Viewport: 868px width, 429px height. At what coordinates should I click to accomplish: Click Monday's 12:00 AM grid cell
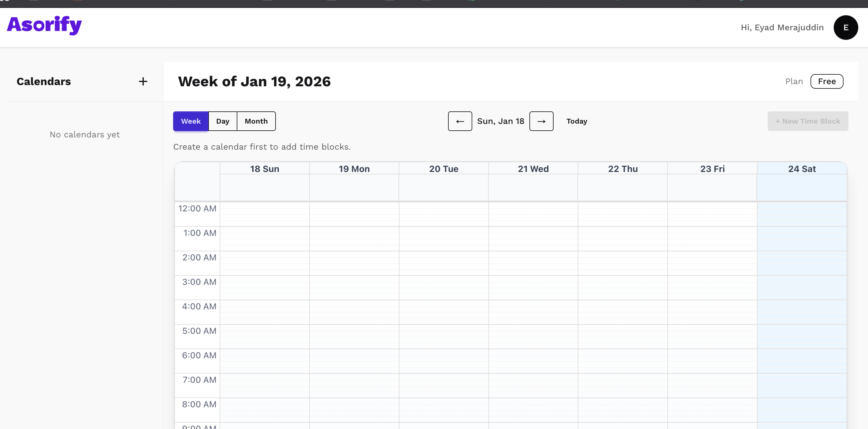pos(354,214)
